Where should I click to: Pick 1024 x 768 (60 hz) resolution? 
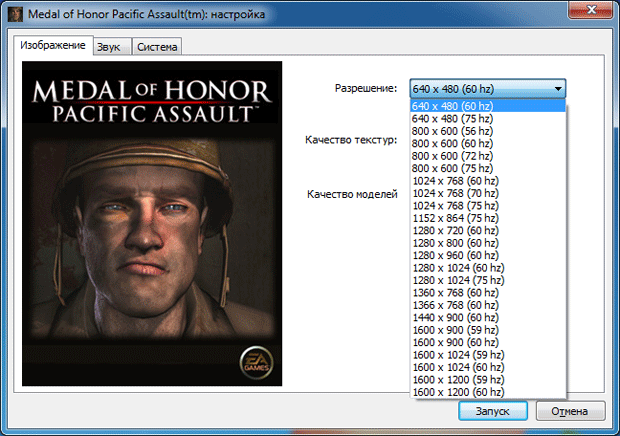[x=488, y=181]
